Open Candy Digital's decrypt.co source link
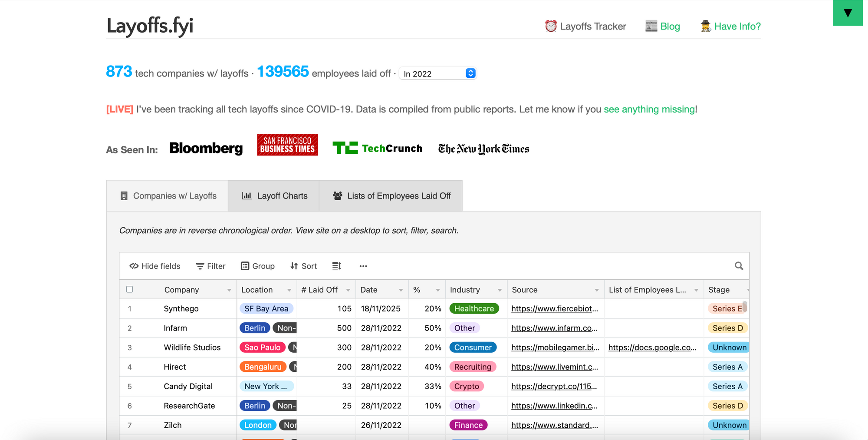The height and width of the screenshot is (440, 868). [554, 387]
